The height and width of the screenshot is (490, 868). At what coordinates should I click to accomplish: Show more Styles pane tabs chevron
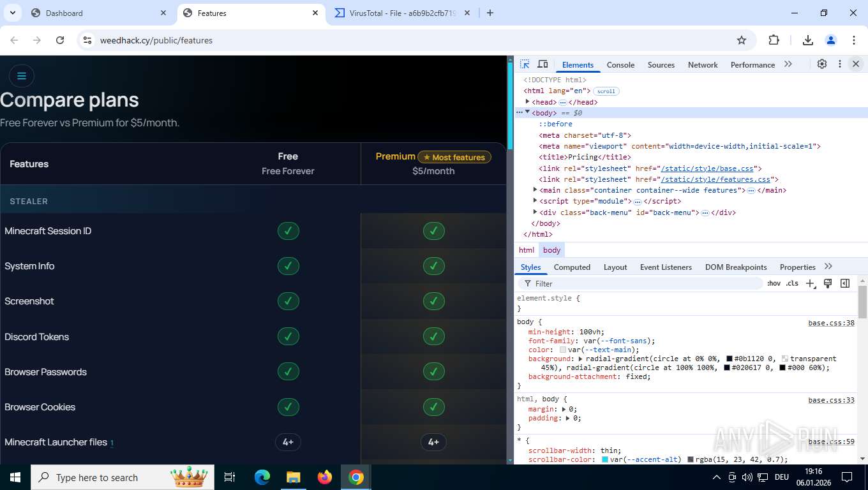click(x=828, y=266)
